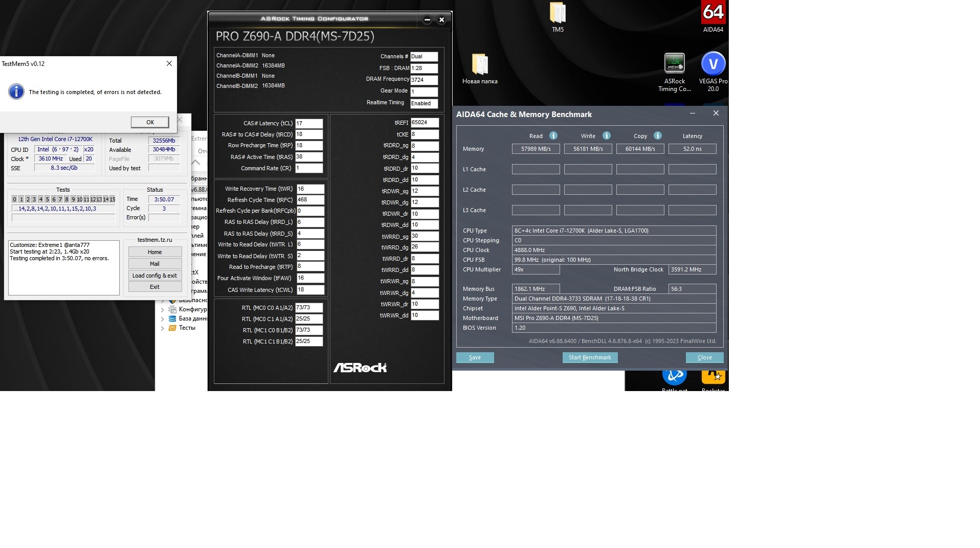
Task: Click the Exit button in TestMem5
Action: [x=155, y=287]
